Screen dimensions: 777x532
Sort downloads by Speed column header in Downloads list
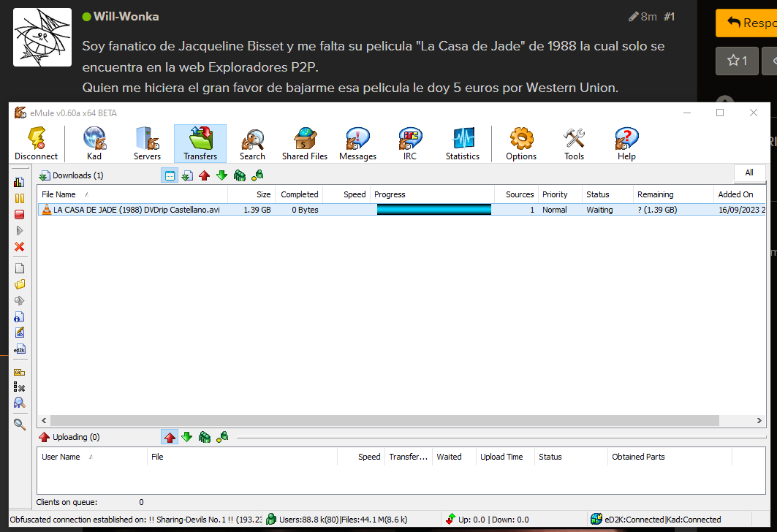346,194
